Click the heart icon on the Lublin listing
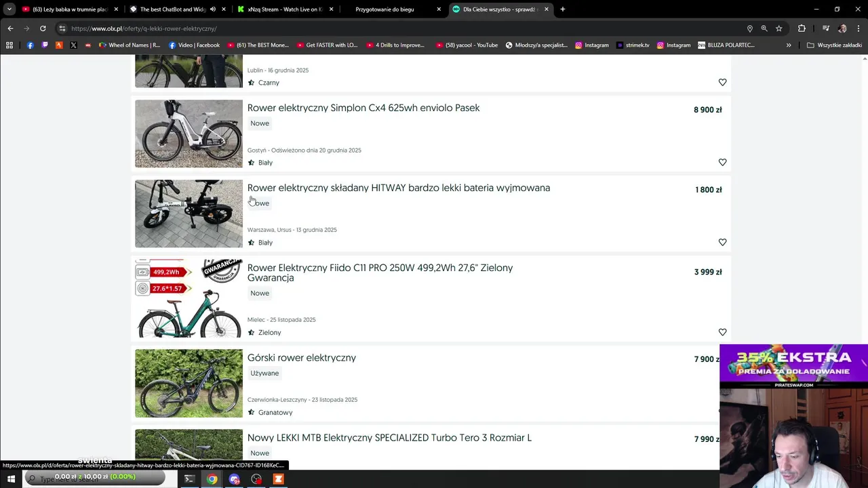 pyautogui.click(x=722, y=83)
